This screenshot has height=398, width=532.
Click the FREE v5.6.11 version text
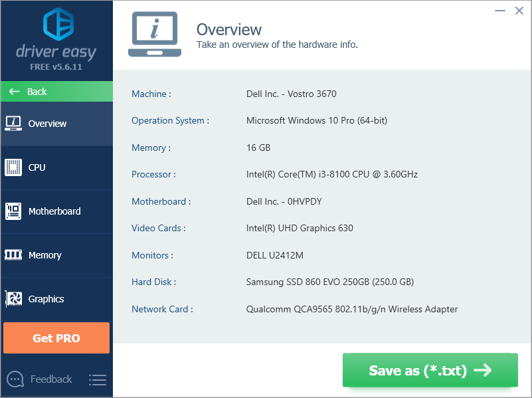click(56, 67)
